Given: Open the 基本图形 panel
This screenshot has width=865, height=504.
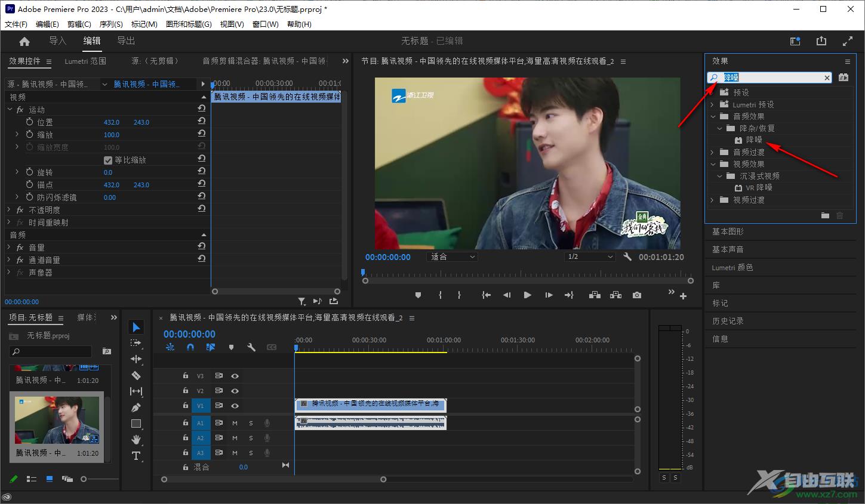Looking at the screenshot, I should click(728, 231).
